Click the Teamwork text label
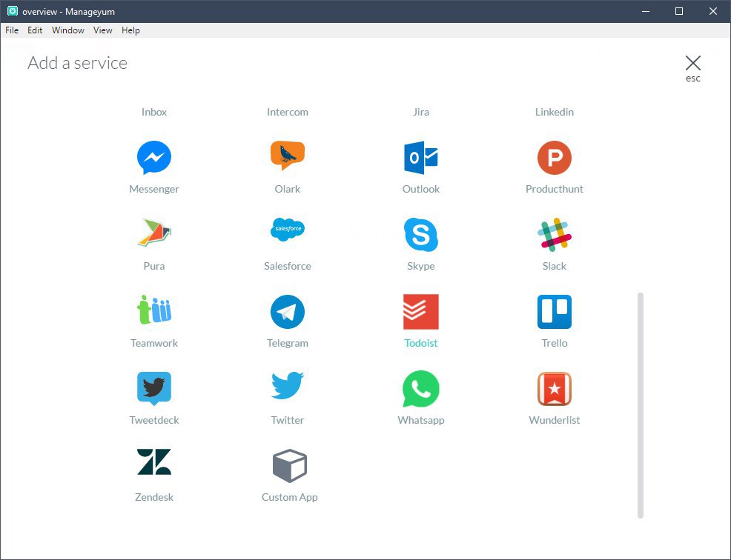Image resolution: width=731 pixels, height=560 pixels. point(154,343)
